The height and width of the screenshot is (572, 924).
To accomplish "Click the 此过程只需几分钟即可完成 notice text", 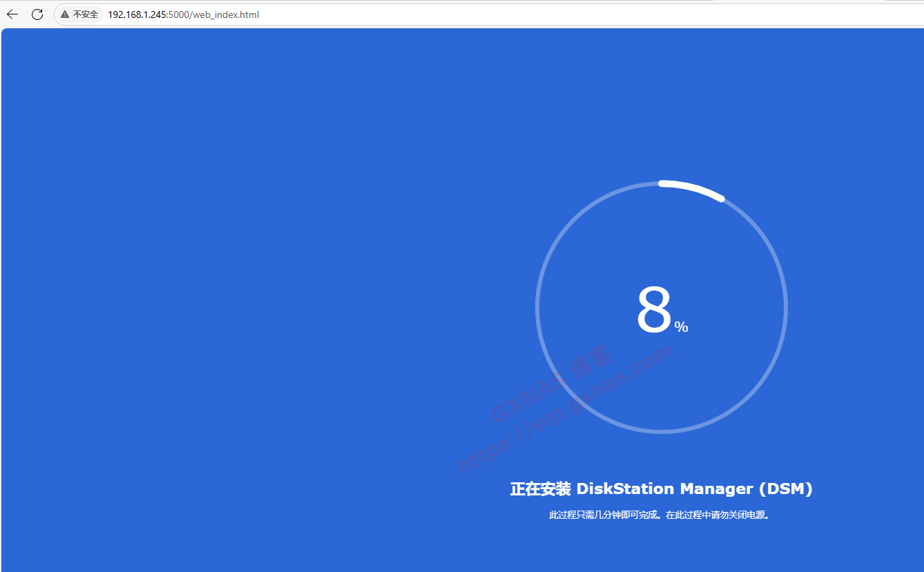I will tap(605, 515).
